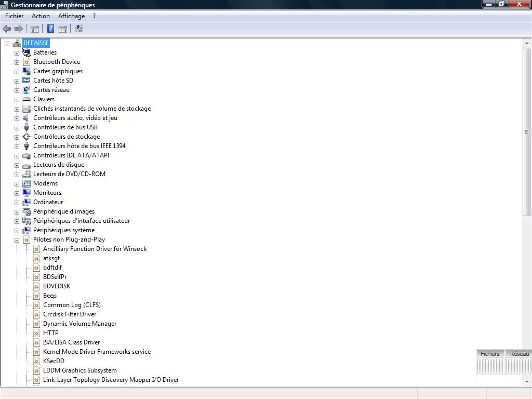Select Link-Layer Topology Discovery Mapper I/O Driver

pyautogui.click(x=111, y=380)
